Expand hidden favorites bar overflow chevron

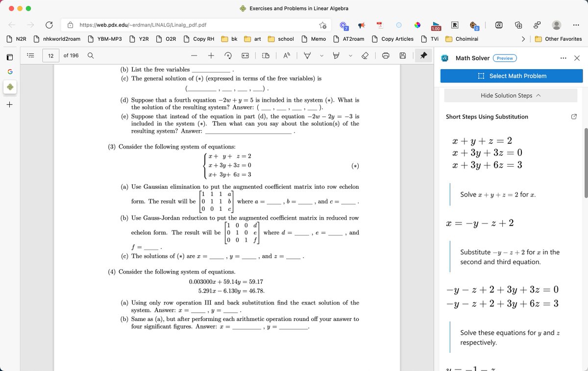pos(523,39)
